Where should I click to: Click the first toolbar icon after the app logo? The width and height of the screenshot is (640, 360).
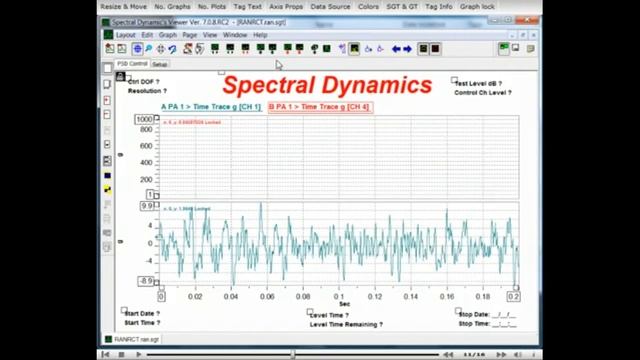pyautogui.click(x=110, y=49)
